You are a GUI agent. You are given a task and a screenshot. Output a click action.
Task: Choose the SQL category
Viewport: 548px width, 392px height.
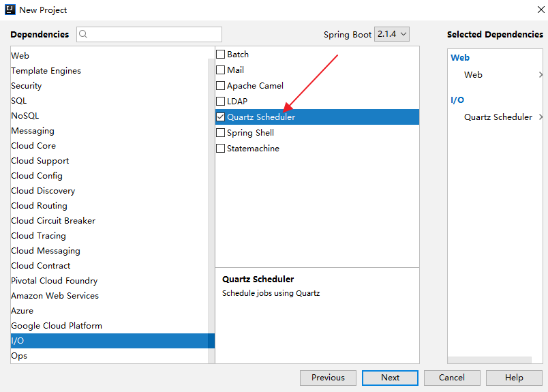coord(109,101)
